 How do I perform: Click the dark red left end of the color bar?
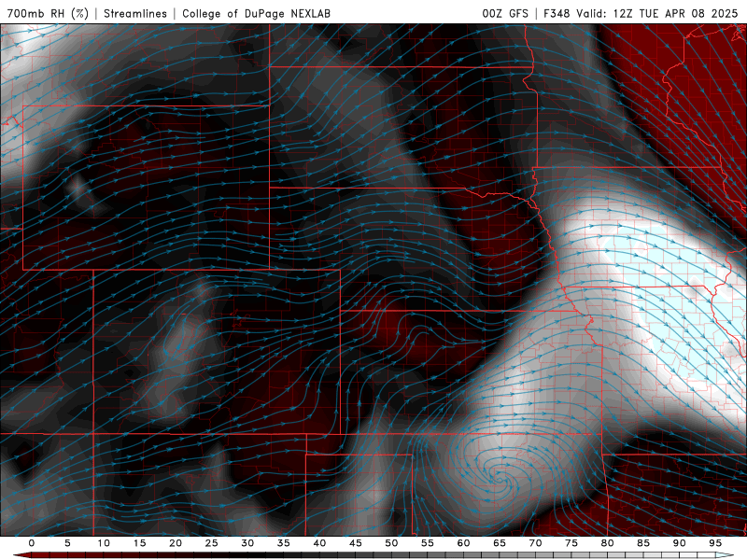pyautogui.click(x=22, y=555)
